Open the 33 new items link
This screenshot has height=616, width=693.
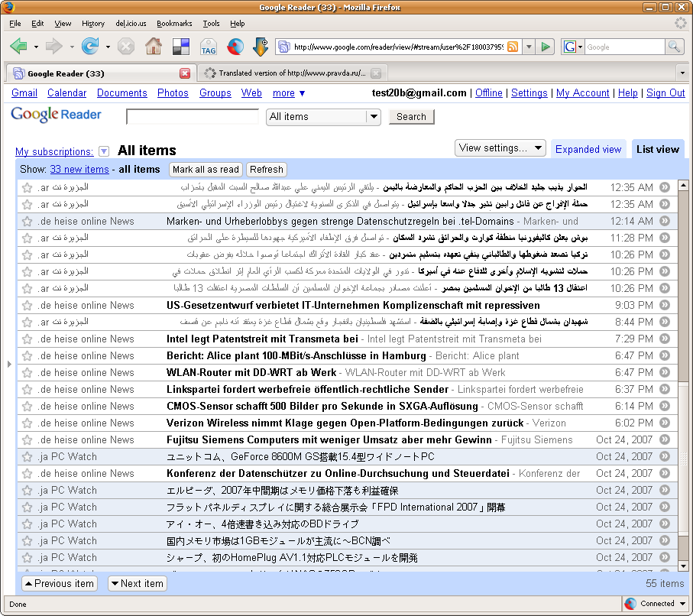pos(79,170)
